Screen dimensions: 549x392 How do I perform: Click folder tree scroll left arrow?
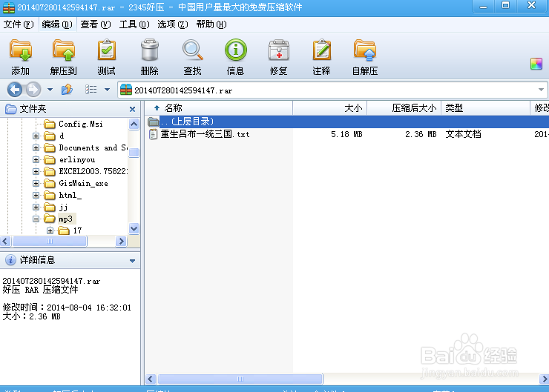pos(5,242)
